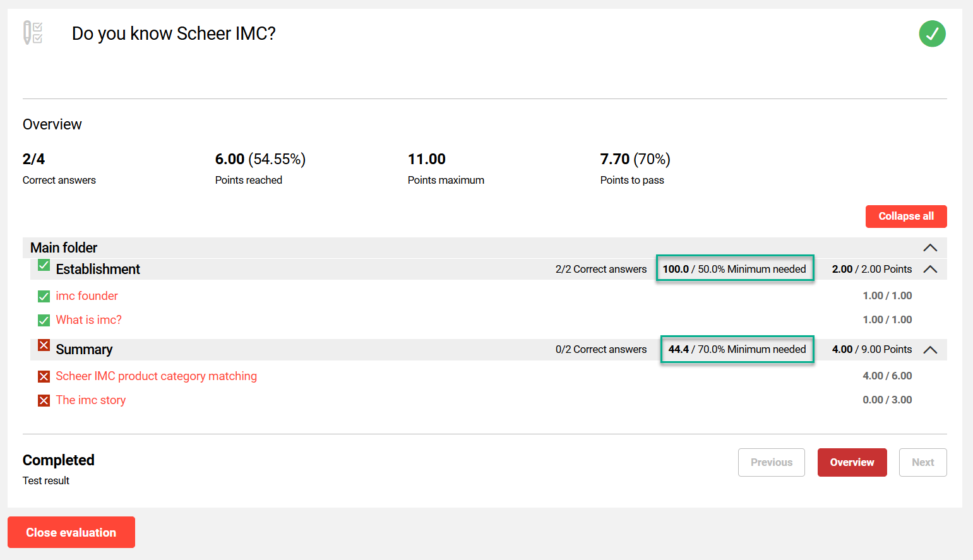This screenshot has height=560, width=973.
Task: Click the 4.00 / 9.00 Points text
Action: (x=872, y=349)
